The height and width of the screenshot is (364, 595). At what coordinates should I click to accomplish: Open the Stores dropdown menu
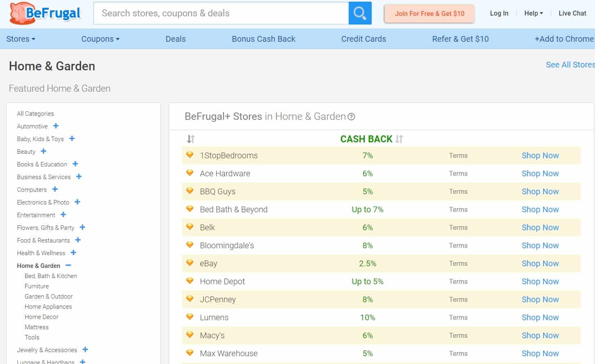(x=21, y=39)
